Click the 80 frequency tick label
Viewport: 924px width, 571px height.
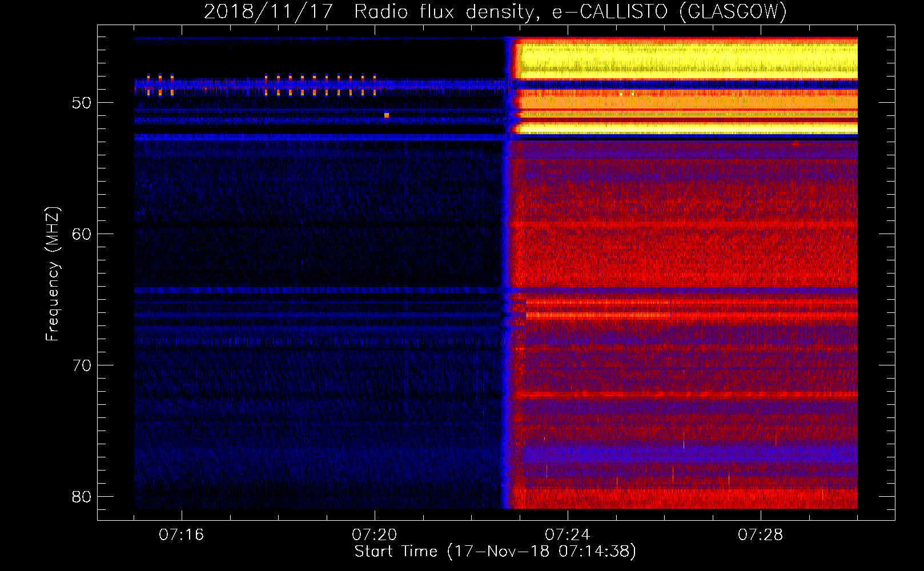coord(82,497)
